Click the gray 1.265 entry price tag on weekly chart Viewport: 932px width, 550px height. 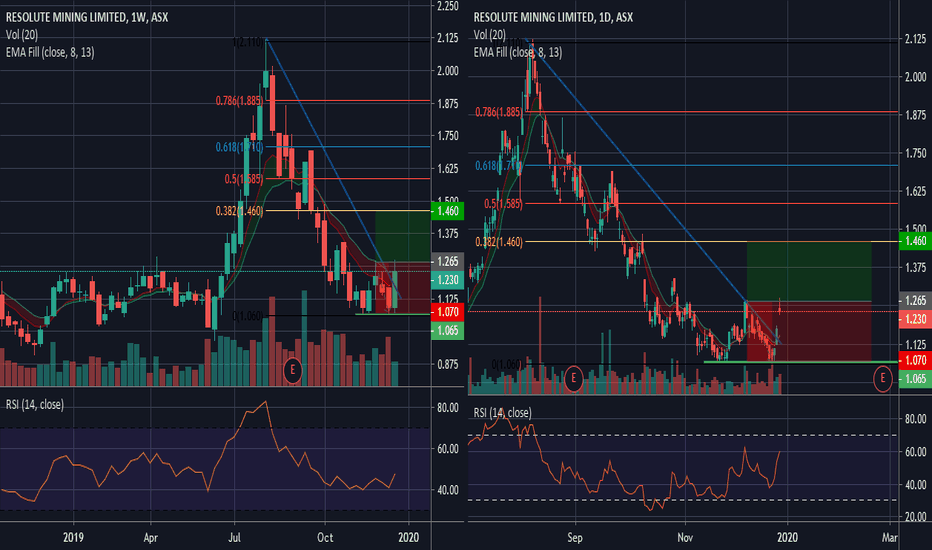coord(447,261)
